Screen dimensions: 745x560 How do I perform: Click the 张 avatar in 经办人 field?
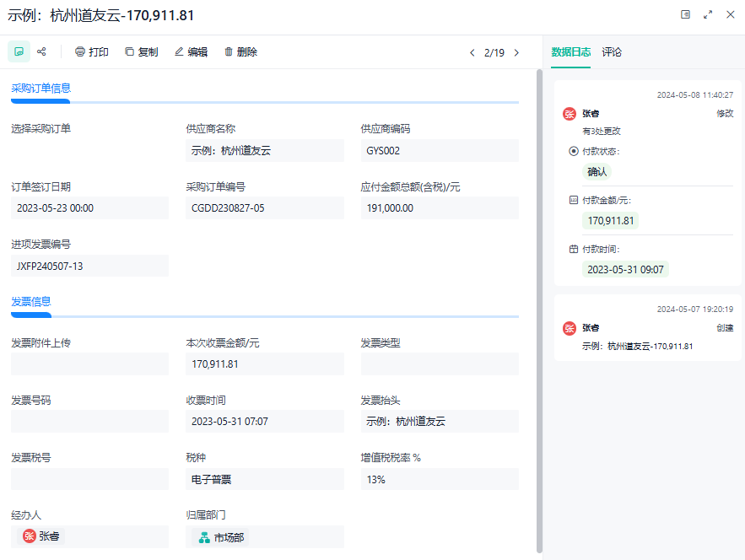(30, 536)
